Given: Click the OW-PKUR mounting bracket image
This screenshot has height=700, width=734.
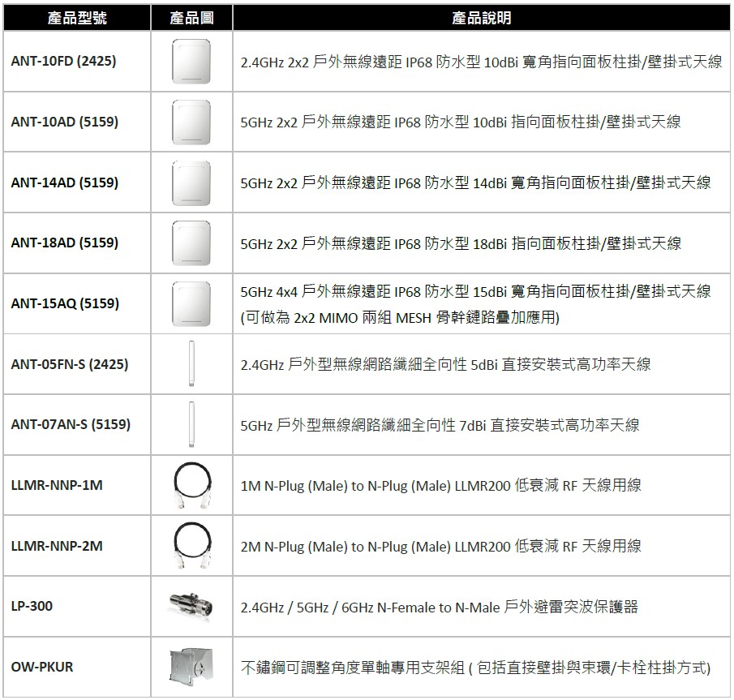Looking at the screenshot, I should [x=190, y=667].
